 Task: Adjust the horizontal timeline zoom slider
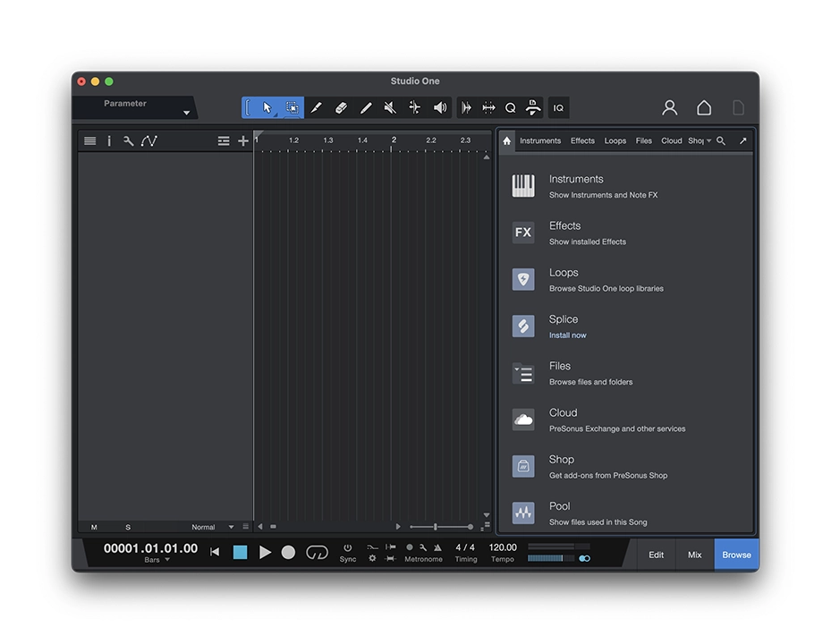436,527
